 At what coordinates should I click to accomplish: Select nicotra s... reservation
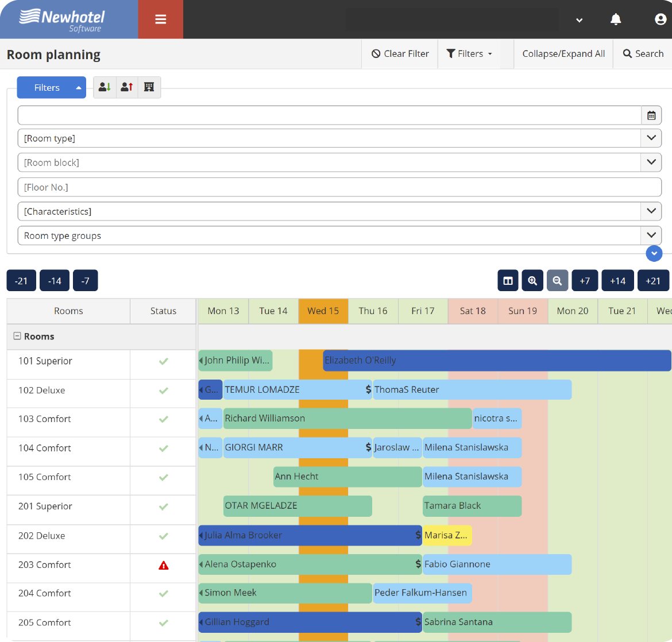[497, 418]
